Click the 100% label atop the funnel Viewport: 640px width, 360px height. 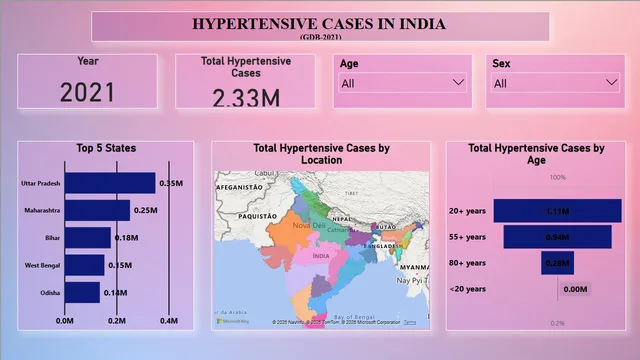(x=558, y=178)
